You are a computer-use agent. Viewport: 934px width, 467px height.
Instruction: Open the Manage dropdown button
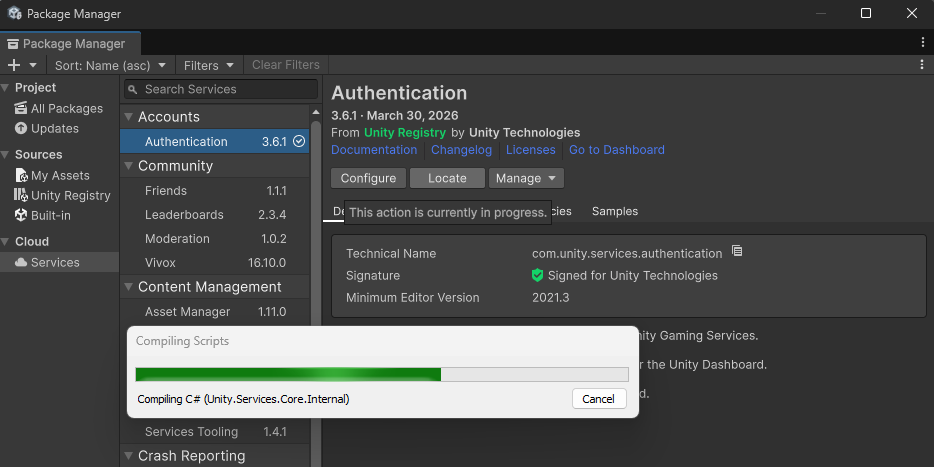click(526, 178)
